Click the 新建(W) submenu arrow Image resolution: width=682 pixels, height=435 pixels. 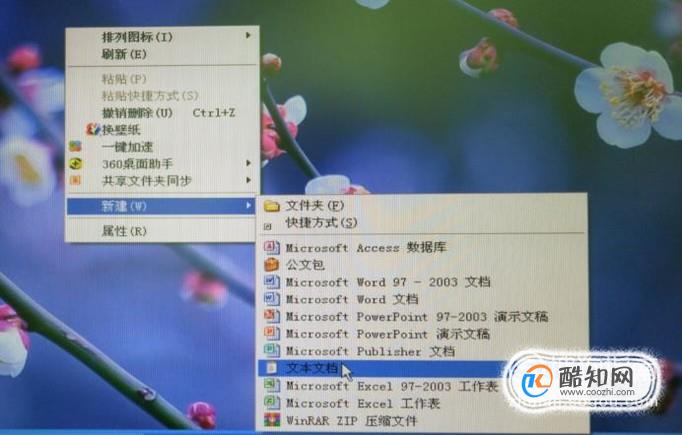click(248, 205)
